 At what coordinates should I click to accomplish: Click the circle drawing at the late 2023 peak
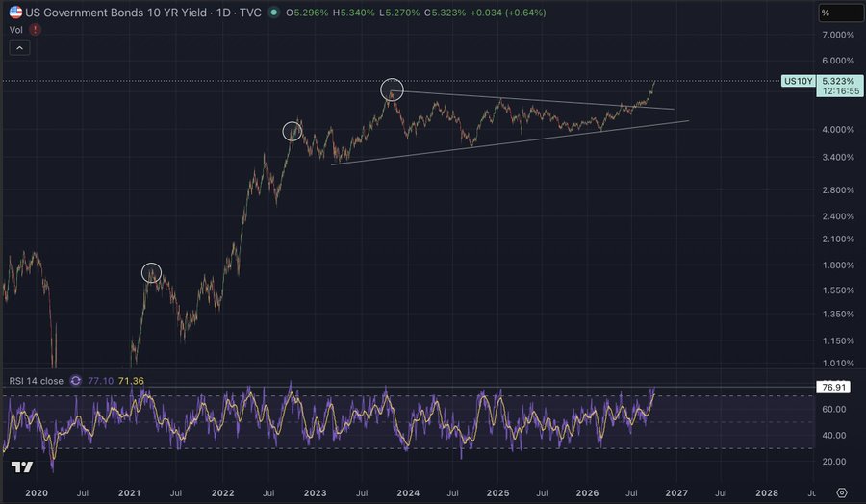point(393,89)
